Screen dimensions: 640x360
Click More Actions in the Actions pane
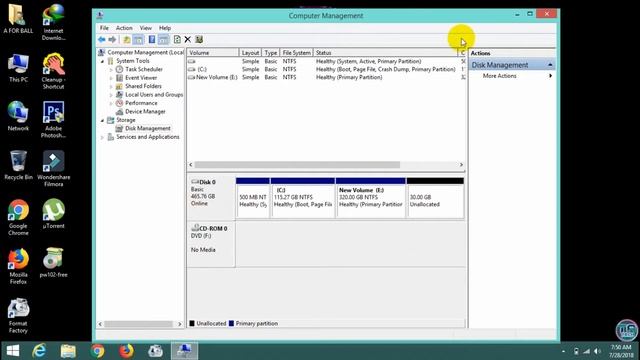[x=500, y=76]
